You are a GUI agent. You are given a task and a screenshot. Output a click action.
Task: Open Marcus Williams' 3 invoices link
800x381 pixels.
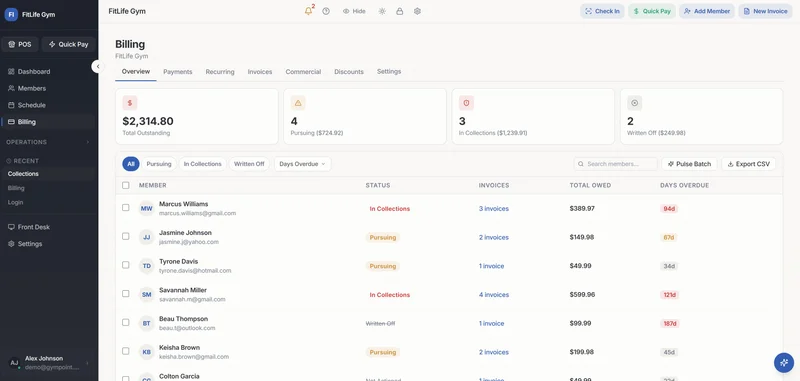click(493, 209)
